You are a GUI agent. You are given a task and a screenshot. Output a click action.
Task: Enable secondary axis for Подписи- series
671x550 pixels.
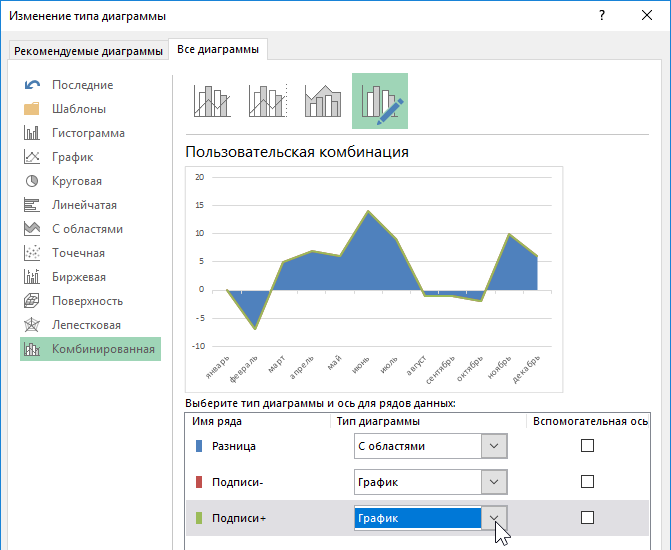pos(587,482)
